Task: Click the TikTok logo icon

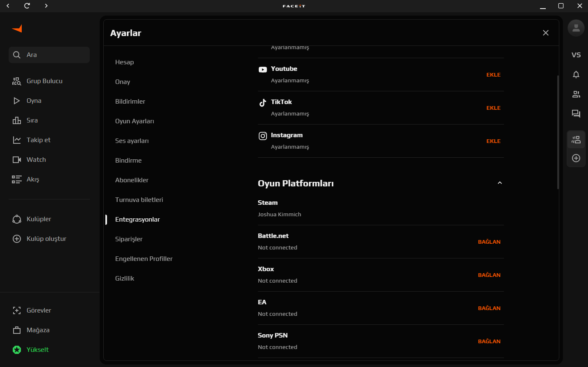Action: point(263,102)
